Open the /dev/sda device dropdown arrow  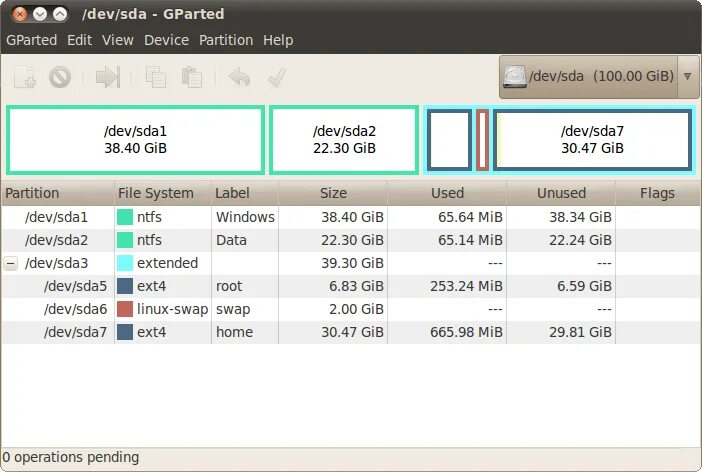click(688, 77)
